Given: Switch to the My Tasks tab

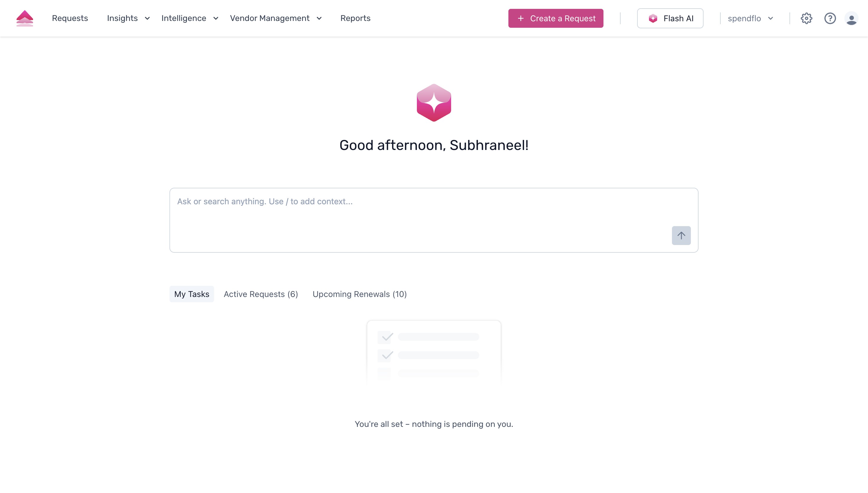Looking at the screenshot, I should [x=191, y=294].
